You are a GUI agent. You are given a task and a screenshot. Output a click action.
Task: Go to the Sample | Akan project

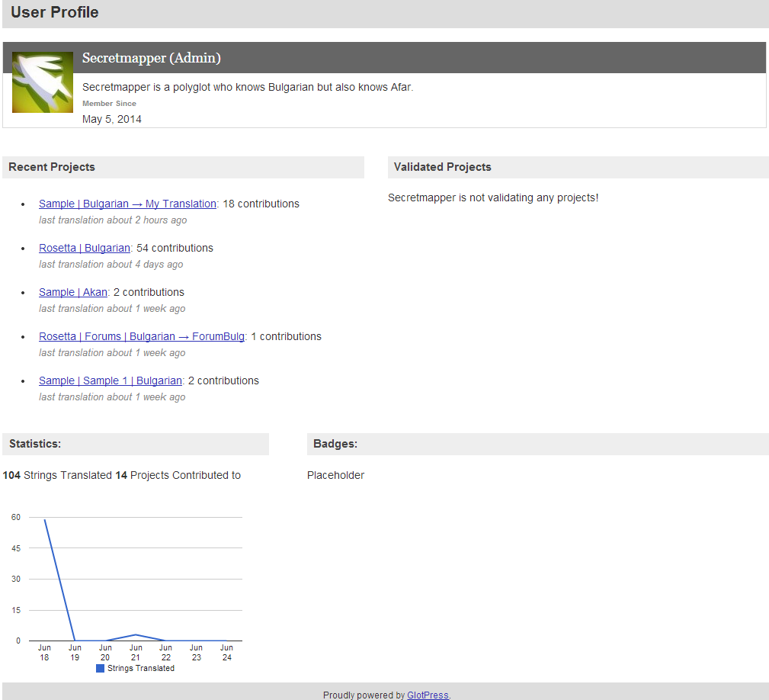pos(73,292)
